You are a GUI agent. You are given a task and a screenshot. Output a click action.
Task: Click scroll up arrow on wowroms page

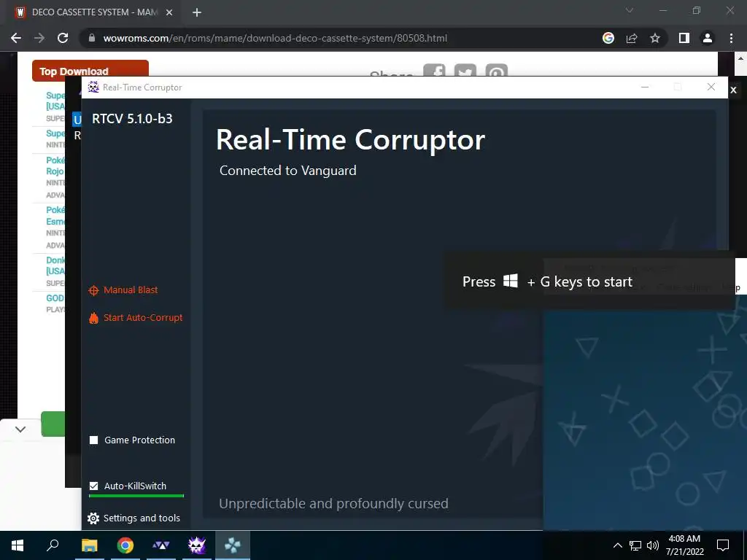741,60
